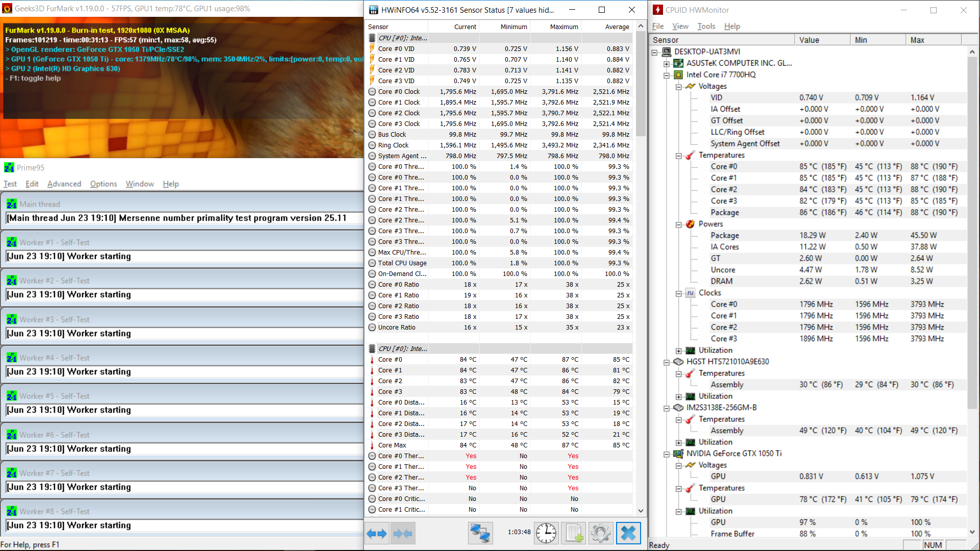Collapse NVIDIA GeForce GTX 1050 Ti node
The image size is (980, 551).
tap(667, 454)
